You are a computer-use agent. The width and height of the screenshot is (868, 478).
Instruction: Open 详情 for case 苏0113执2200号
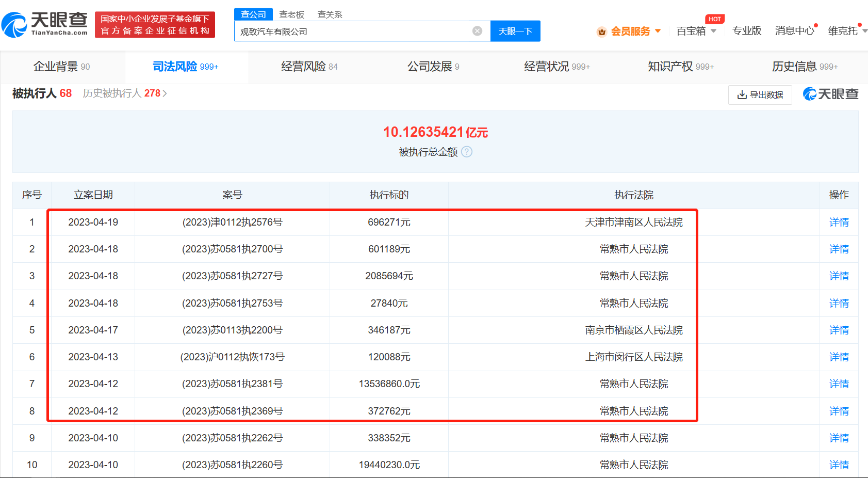tap(839, 330)
